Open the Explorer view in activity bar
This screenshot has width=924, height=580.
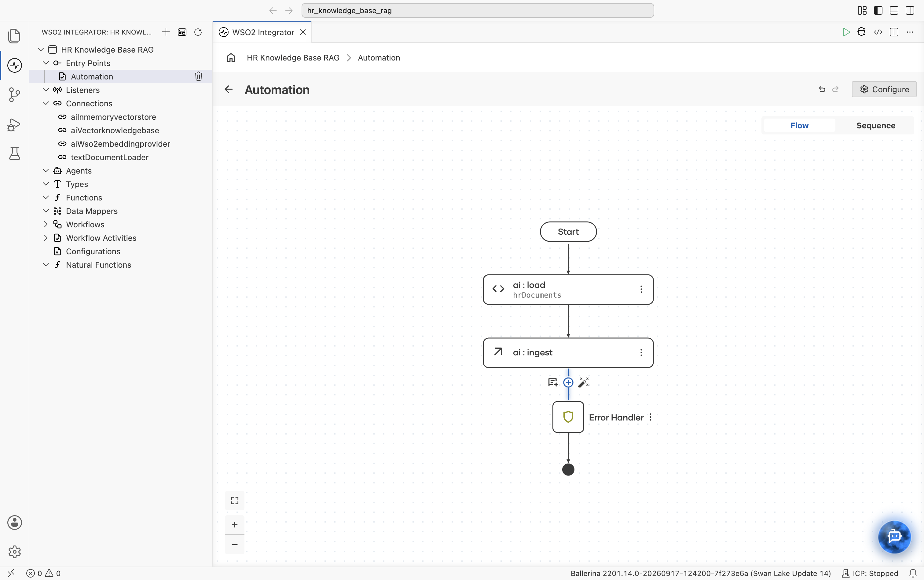pos(15,36)
